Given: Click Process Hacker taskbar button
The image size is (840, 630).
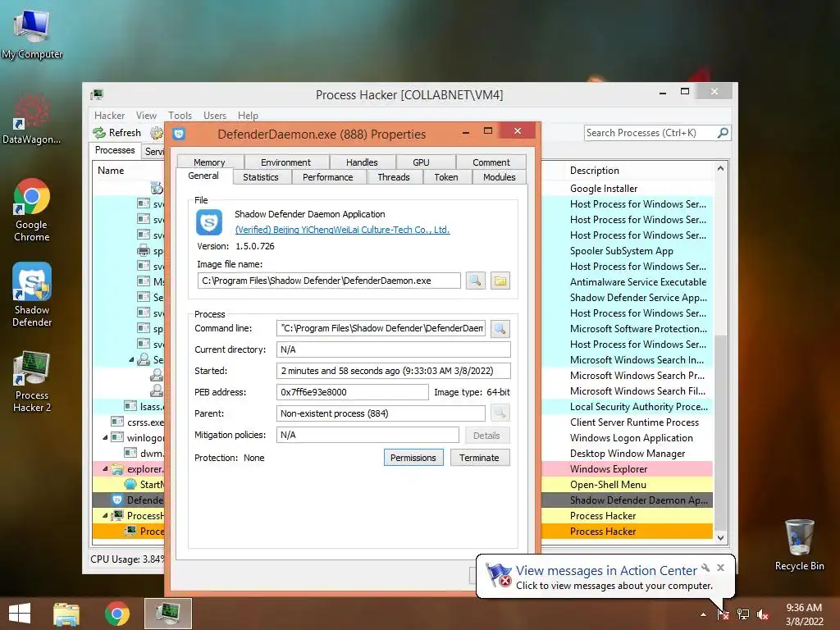Looking at the screenshot, I should (x=167, y=614).
